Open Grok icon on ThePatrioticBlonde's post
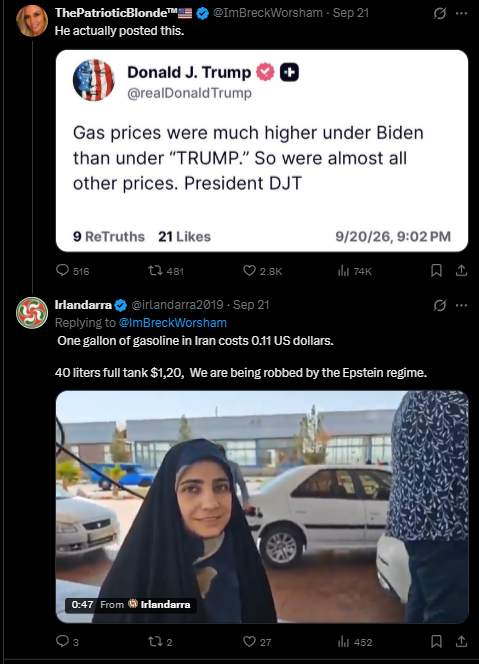Image resolution: width=479 pixels, height=664 pixels. [440, 14]
